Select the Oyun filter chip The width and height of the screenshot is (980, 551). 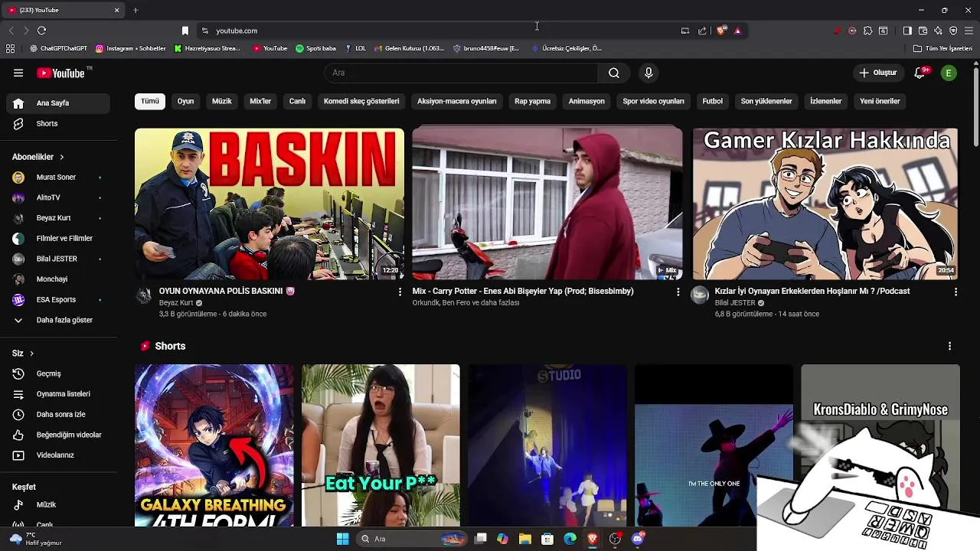(186, 101)
